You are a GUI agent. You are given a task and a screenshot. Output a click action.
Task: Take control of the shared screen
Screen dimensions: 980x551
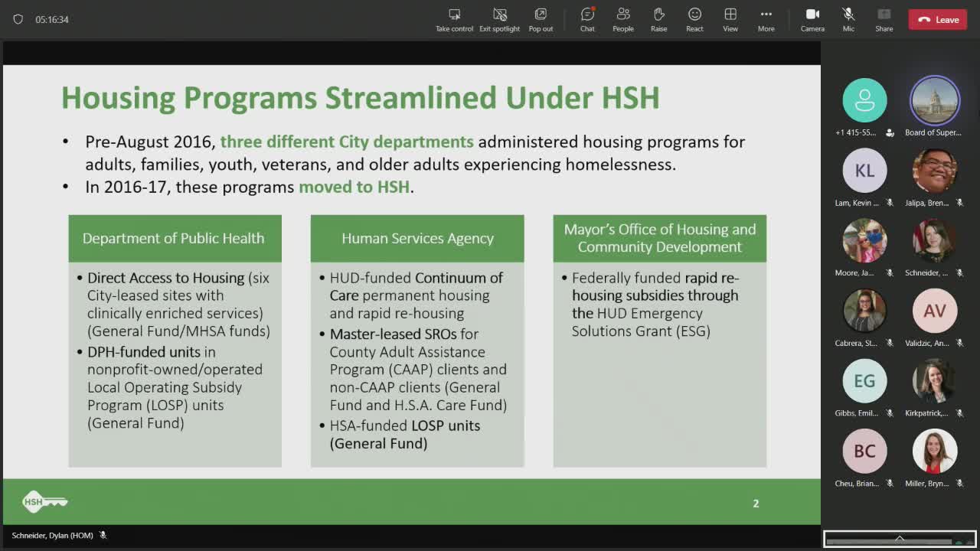tap(454, 19)
